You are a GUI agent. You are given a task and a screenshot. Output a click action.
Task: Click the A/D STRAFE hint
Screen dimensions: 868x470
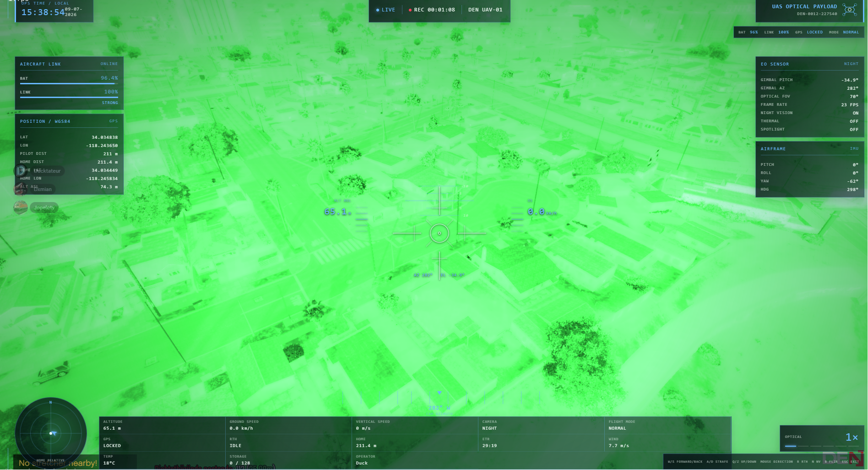click(x=717, y=462)
